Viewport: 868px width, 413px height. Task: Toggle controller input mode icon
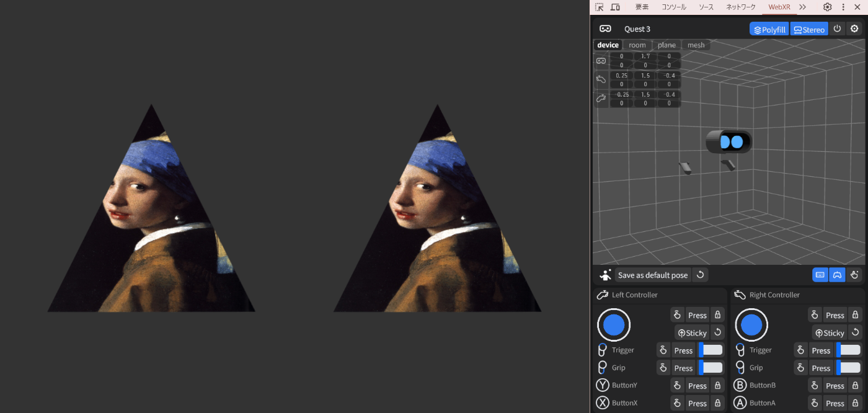(837, 275)
